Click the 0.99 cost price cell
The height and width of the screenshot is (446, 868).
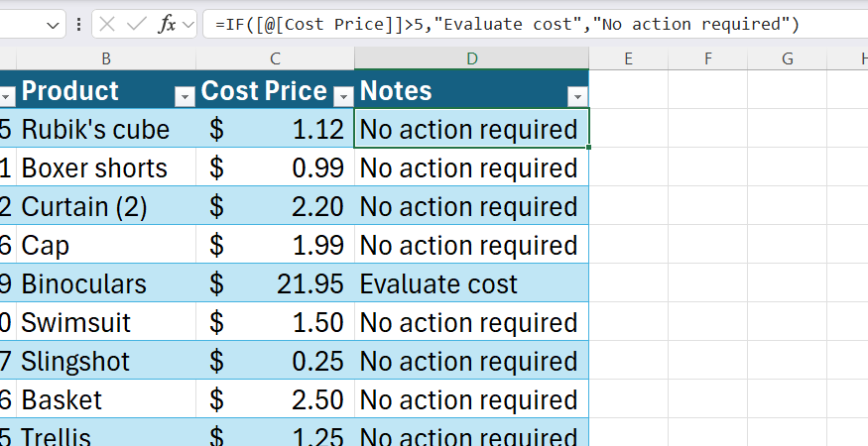pyautogui.click(x=275, y=167)
